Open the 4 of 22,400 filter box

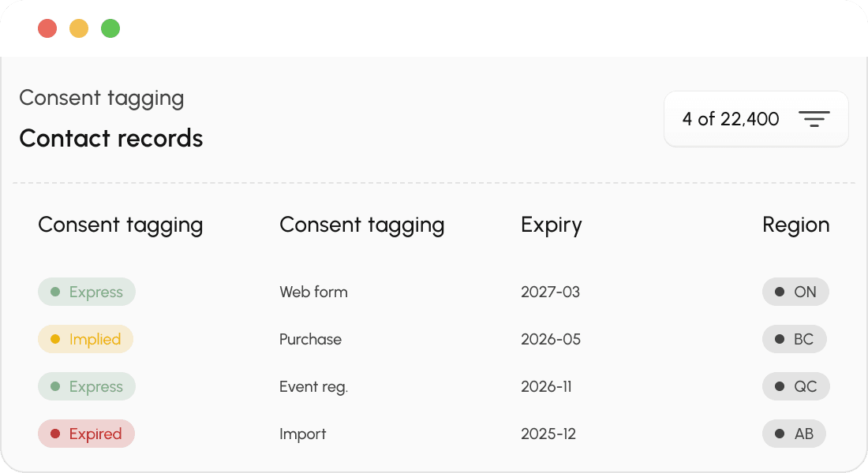coord(756,119)
